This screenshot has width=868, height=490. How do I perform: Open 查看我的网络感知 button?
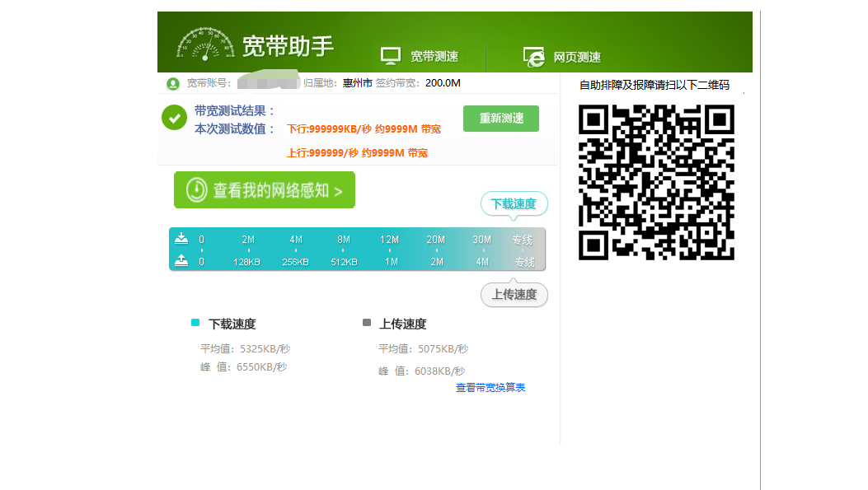click(x=265, y=189)
